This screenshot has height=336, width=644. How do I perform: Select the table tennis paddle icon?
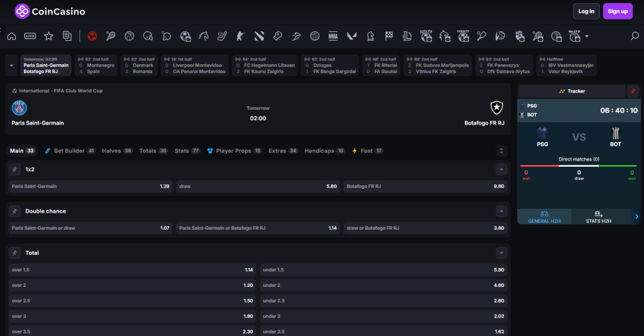[x=166, y=36]
